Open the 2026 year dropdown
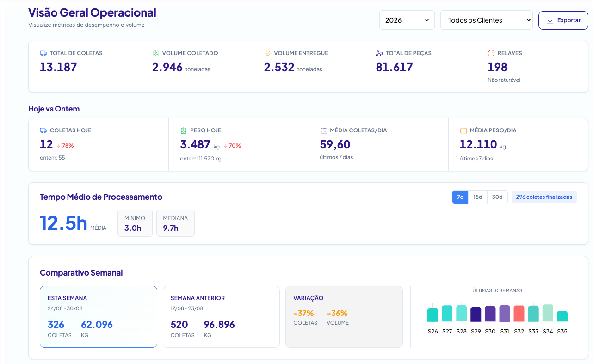593x364 pixels. (407, 20)
